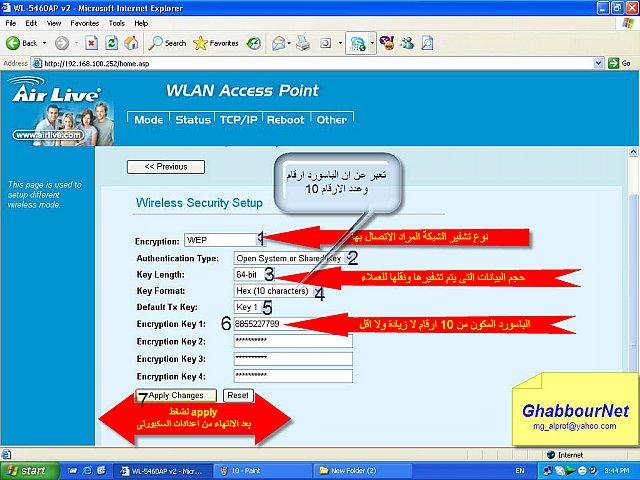The image size is (640, 480).
Task: Click the Windows Messenger icon
Action: pyautogui.click(x=407, y=43)
